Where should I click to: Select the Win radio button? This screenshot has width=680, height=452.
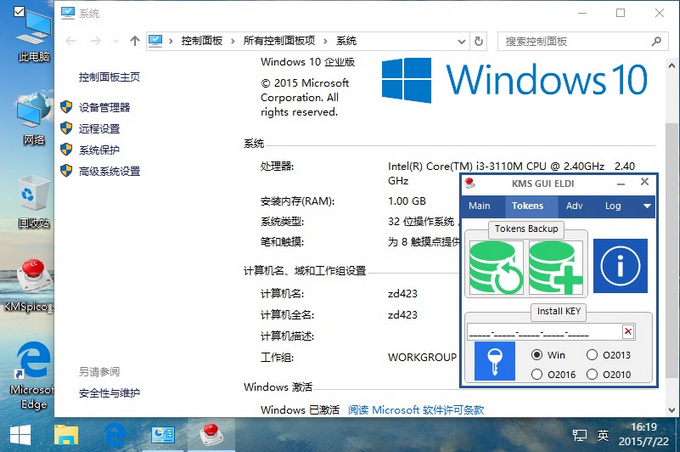click(x=537, y=355)
